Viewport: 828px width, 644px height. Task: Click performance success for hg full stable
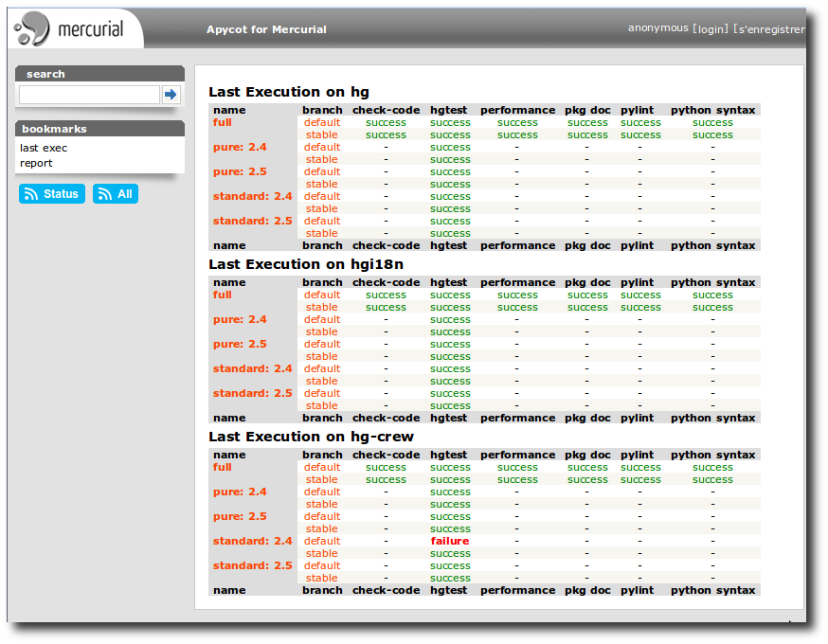click(517, 135)
